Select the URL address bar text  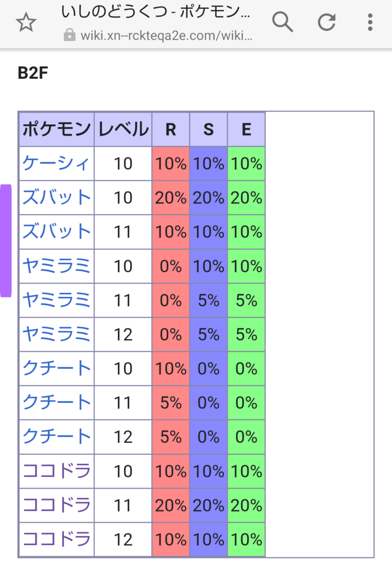tap(166, 35)
